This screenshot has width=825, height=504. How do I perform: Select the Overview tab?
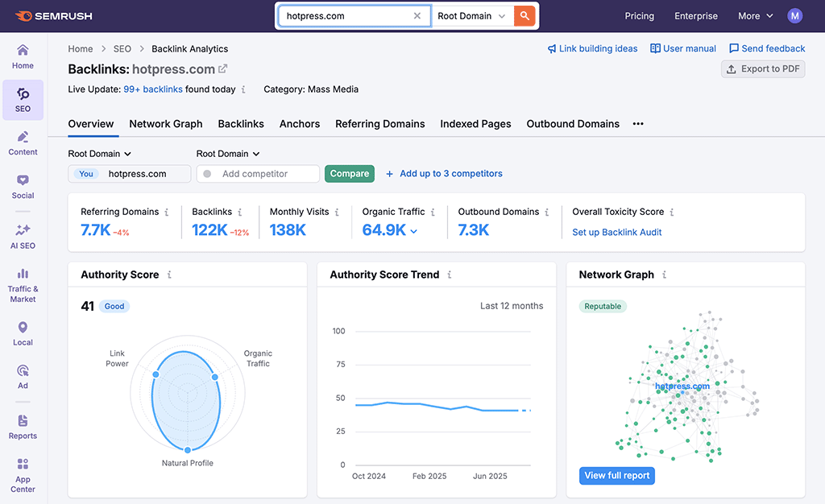[90, 123]
